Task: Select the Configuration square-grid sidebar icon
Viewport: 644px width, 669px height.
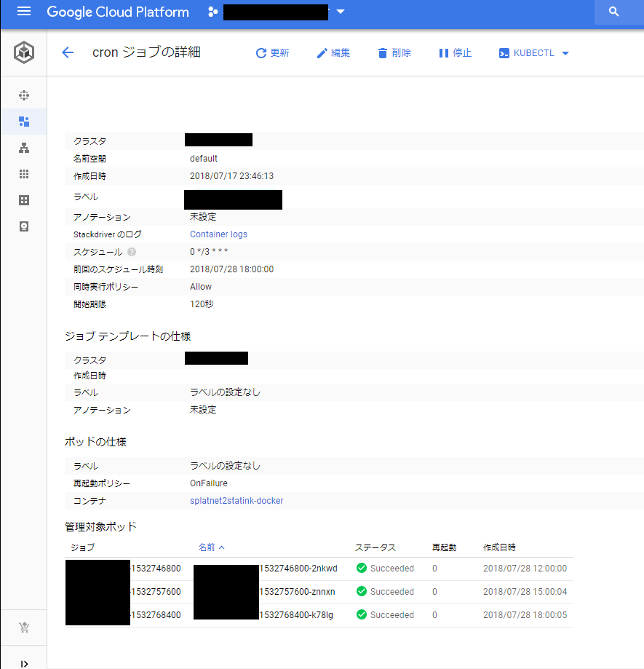Action: click(24, 200)
